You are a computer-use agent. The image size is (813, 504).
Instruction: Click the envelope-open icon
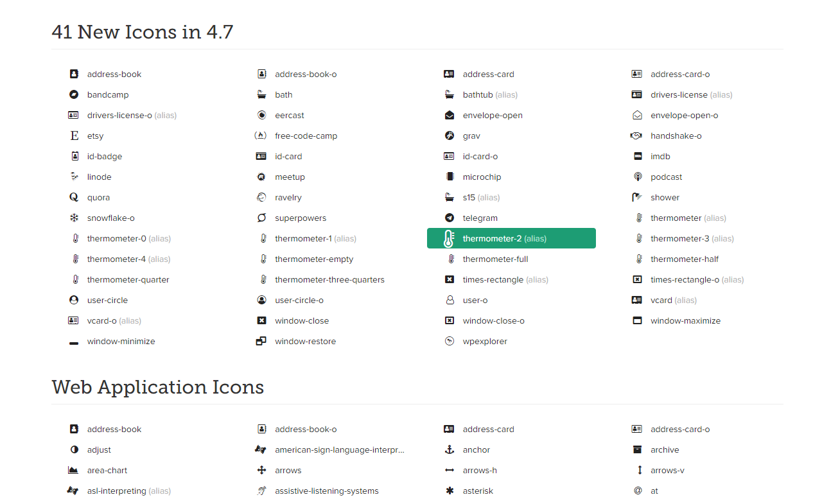[x=450, y=116]
